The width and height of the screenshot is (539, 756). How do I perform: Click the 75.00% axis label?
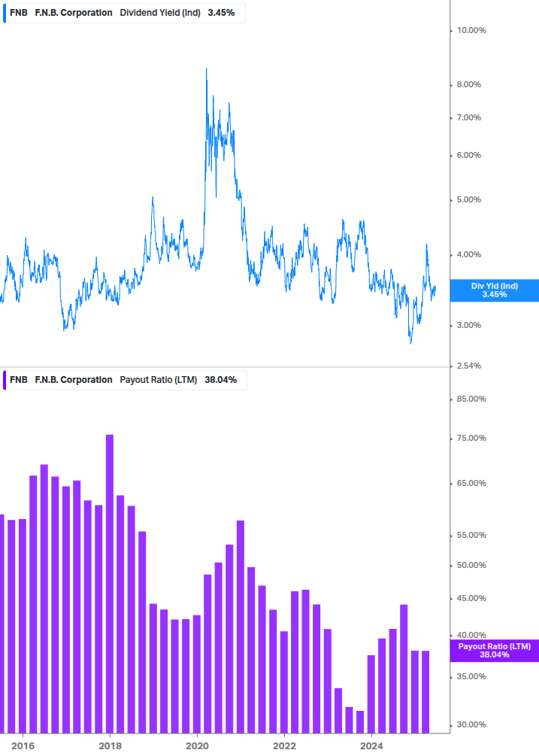(471, 439)
